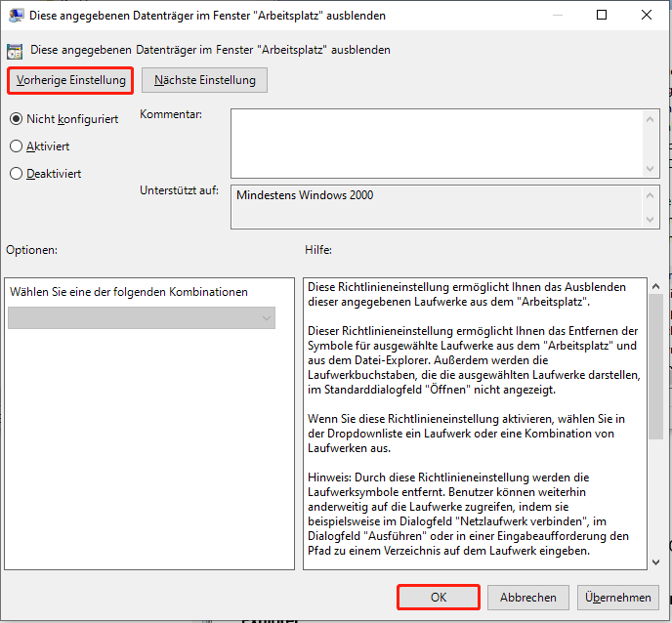Click the Hilfe text scroll down arrow
The width and height of the screenshot is (672, 623).
pyautogui.click(x=654, y=561)
